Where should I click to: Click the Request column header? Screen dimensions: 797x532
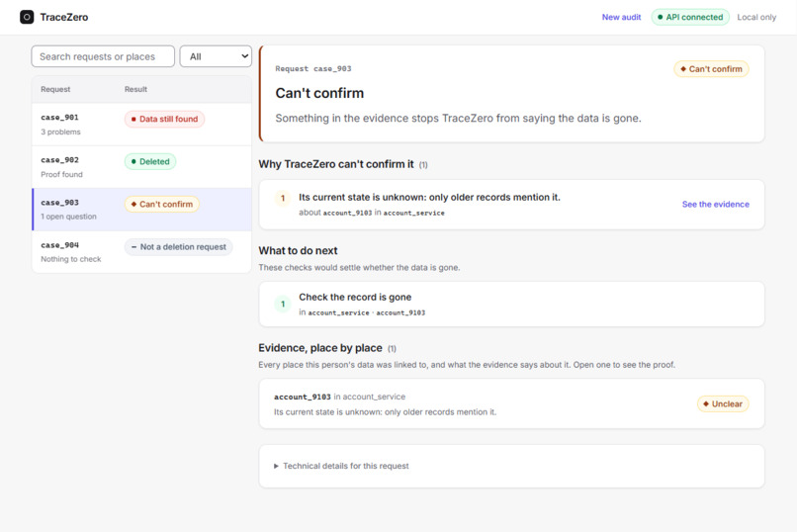pyautogui.click(x=55, y=89)
